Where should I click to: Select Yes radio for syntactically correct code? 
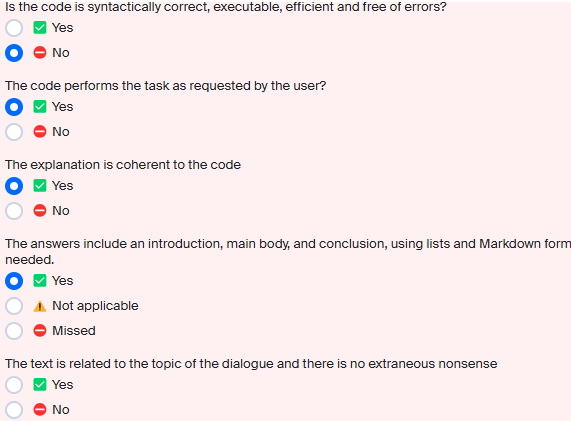pos(14,28)
